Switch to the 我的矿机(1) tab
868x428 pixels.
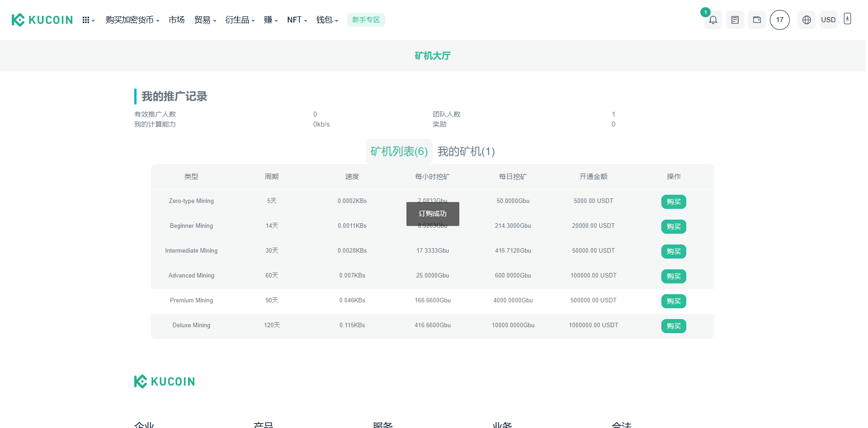pyautogui.click(x=466, y=151)
